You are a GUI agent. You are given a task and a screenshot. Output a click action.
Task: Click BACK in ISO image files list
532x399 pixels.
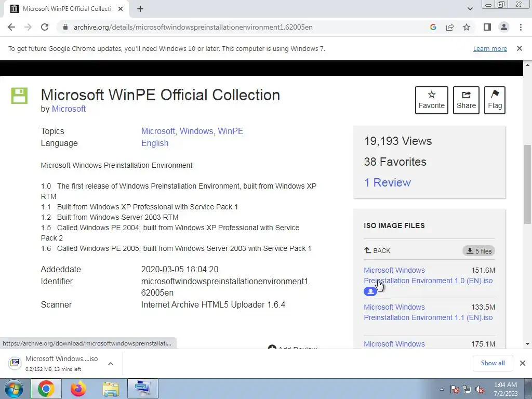(377, 251)
